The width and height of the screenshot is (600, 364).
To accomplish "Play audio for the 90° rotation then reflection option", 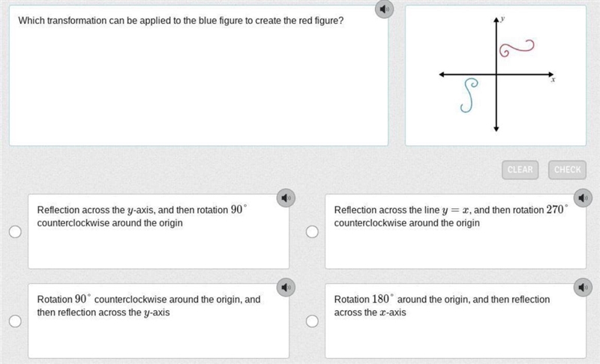I will [286, 287].
